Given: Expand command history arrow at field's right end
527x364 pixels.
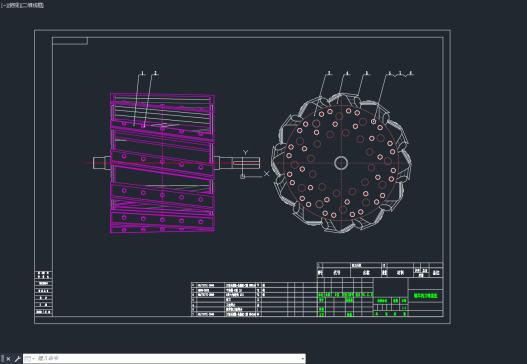Looking at the screenshot, I should pyautogui.click(x=302, y=359).
